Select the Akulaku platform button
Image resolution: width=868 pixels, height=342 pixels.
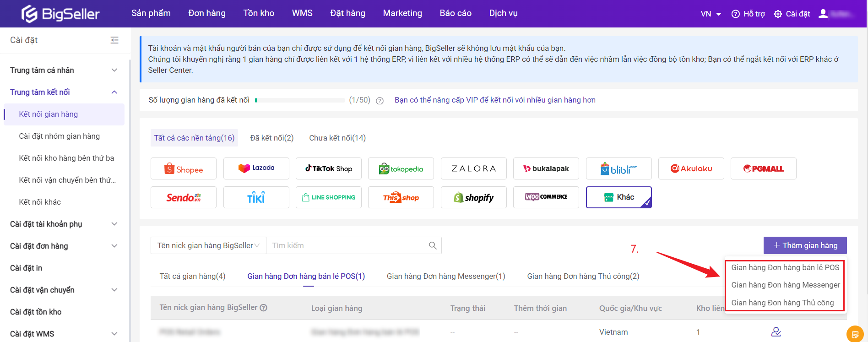691,168
